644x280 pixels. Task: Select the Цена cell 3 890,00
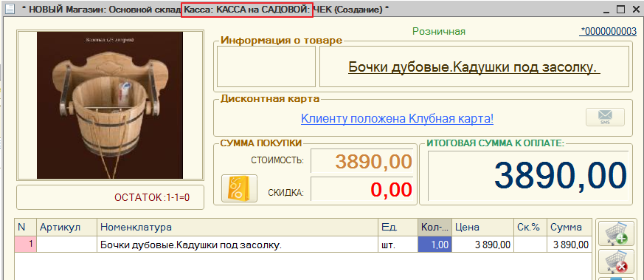tap(482, 245)
